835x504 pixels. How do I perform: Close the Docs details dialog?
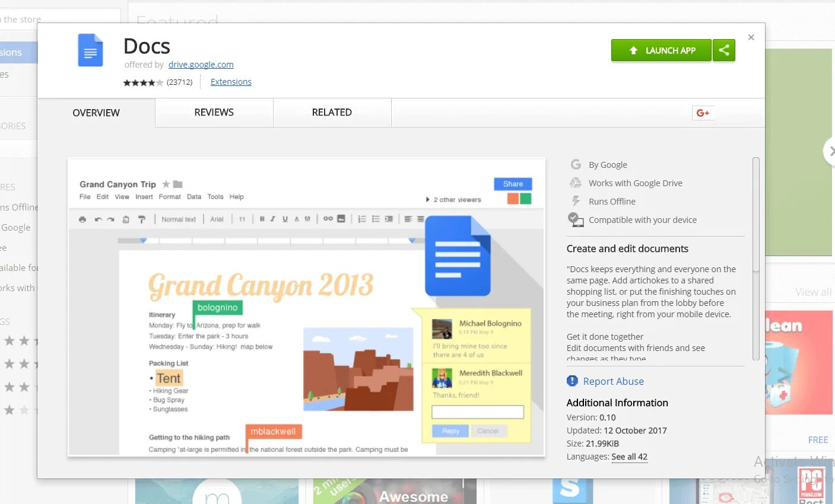751,37
